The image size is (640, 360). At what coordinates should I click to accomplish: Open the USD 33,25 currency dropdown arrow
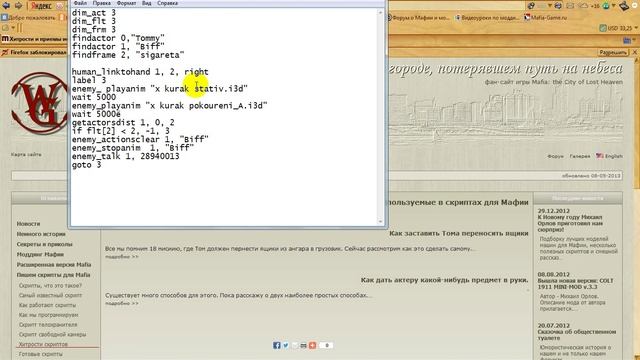[x=636, y=28]
